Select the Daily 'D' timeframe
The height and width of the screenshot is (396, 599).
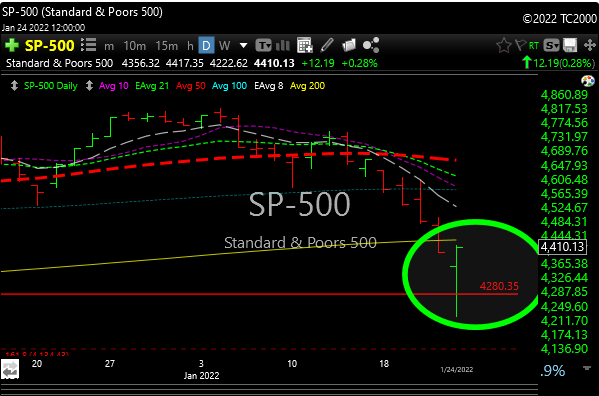click(206, 46)
